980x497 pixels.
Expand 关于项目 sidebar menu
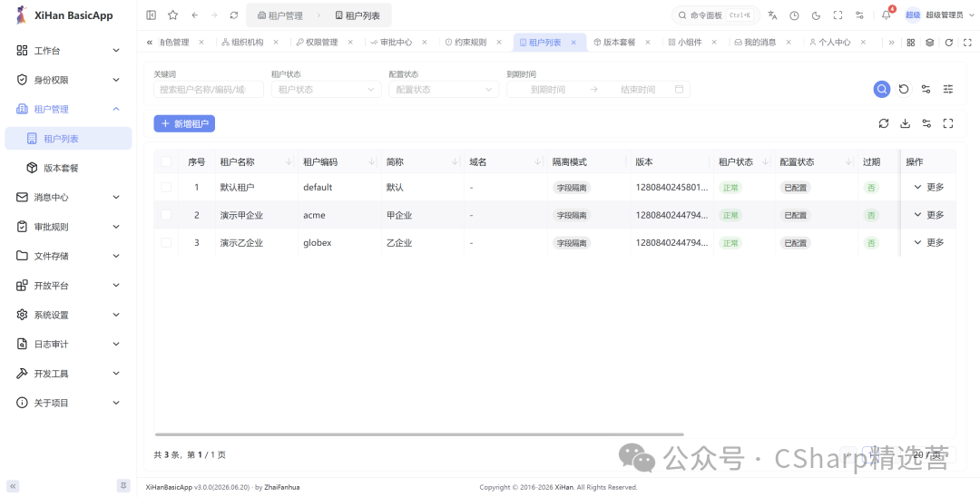click(x=68, y=403)
